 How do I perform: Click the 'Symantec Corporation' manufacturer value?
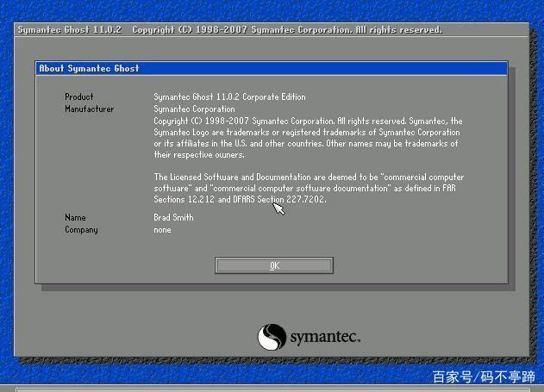[194, 109]
